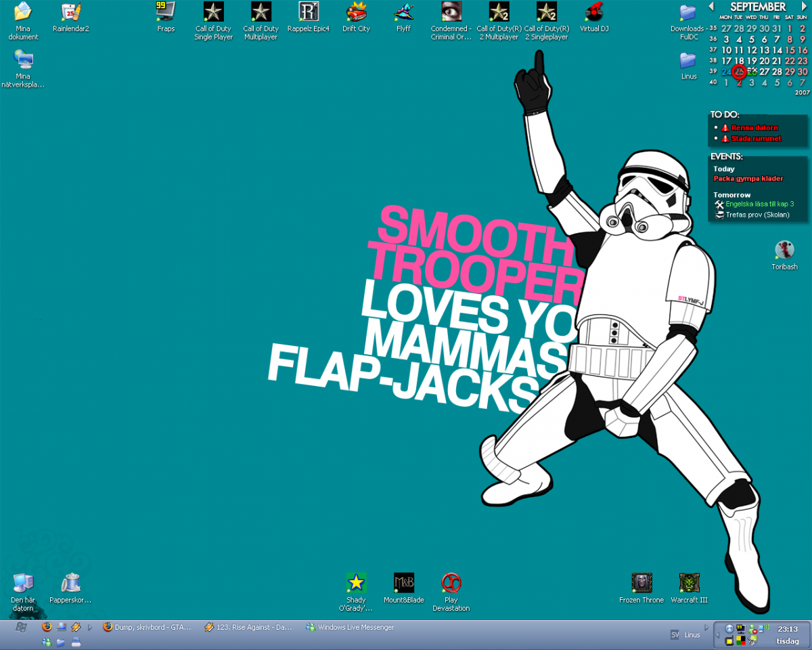Screen dimensions: 812x650
Task: Expand the quick launch overflow arrow
Action: click(90, 628)
